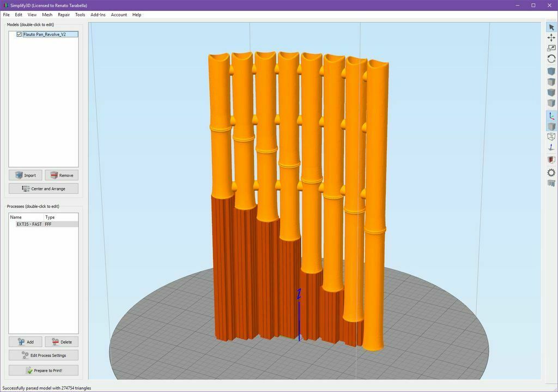The width and height of the screenshot is (558, 392).
Task: Toggle the Flauto Pan_Revolve_V2 model checkbox
Action: 19,34
